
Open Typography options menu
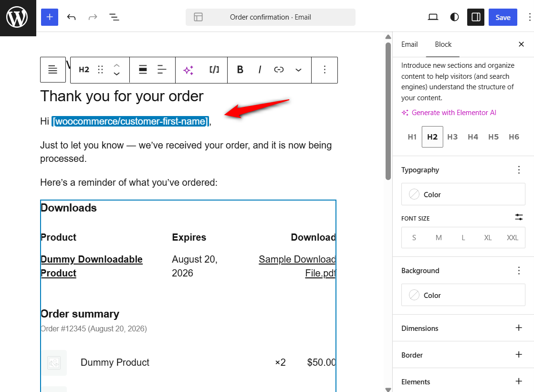pos(519,170)
